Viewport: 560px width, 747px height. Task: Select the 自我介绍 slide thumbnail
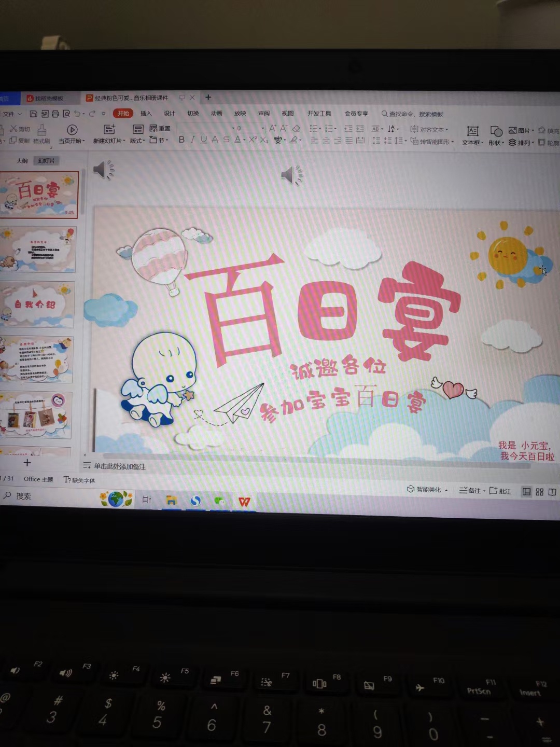[37, 305]
